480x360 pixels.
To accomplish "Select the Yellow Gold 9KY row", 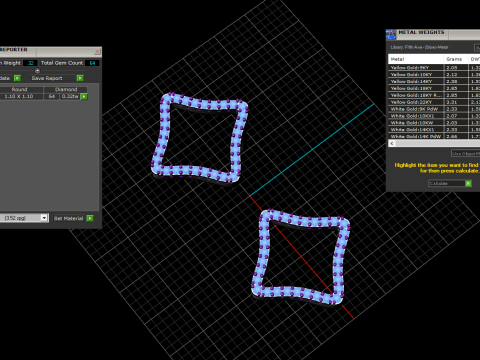I will 434,67.
